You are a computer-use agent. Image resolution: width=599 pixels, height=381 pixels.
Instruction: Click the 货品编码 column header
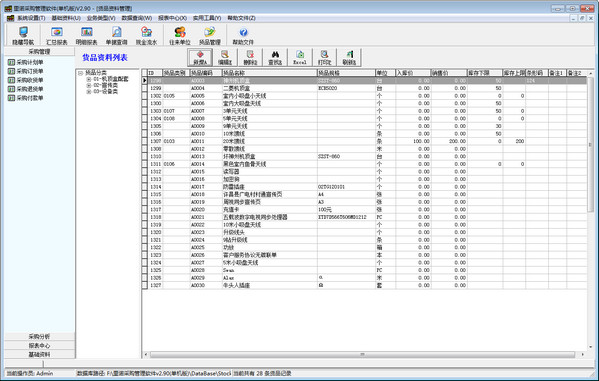coord(206,73)
